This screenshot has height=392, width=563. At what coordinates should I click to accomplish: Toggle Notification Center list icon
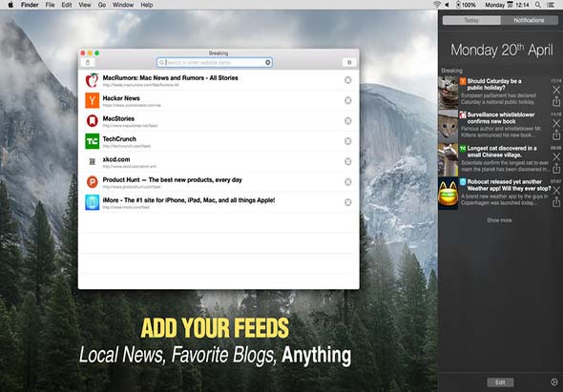tap(551, 5)
